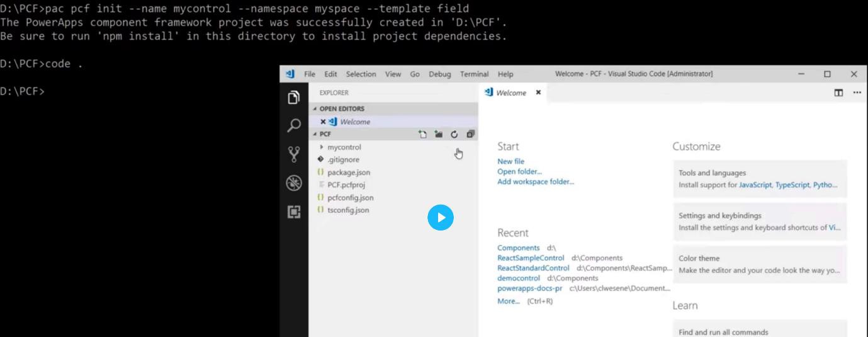Click the Tools and languages card
Screen dimensions: 868x337
pyautogui.click(x=760, y=179)
